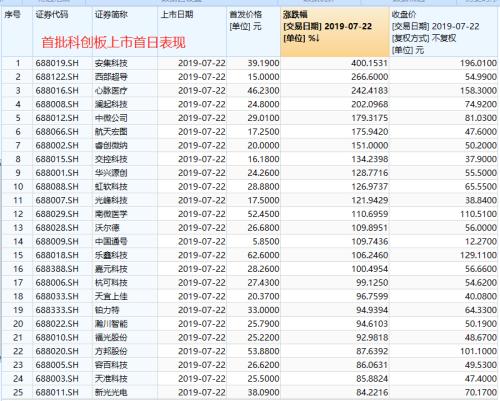The height and width of the screenshot is (401, 500).
Task: Click the 100.4954 percent change value
Action: [369, 269]
